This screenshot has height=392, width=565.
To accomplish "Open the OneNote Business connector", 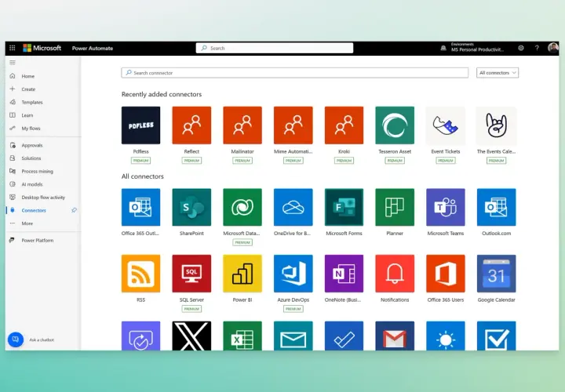I will point(344,274).
